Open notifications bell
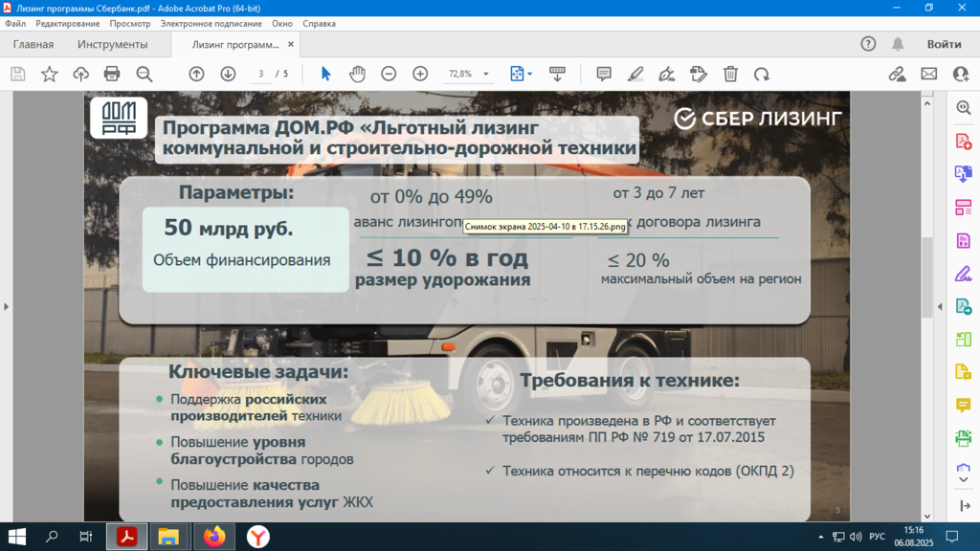The width and height of the screenshot is (980, 551). (x=898, y=44)
